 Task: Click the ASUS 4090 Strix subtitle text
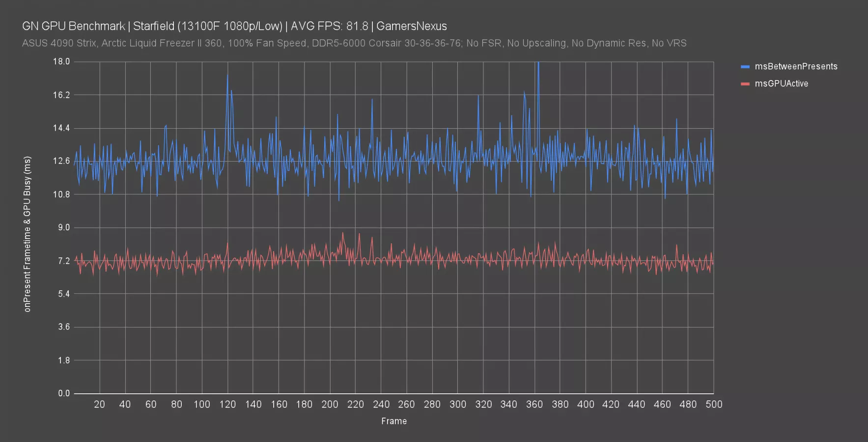coord(354,43)
